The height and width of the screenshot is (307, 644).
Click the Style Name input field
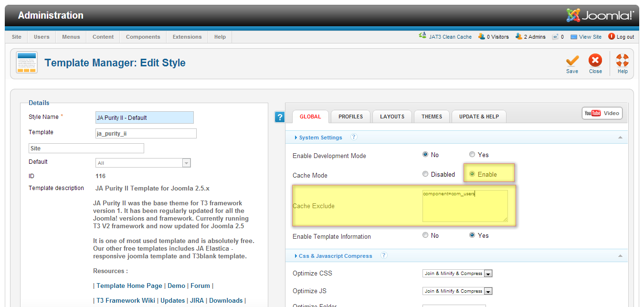(x=145, y=117)
